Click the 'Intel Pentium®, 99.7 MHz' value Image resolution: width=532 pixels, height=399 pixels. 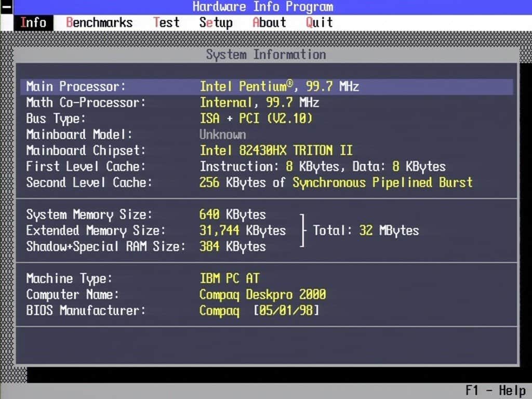tap(279, 87)
